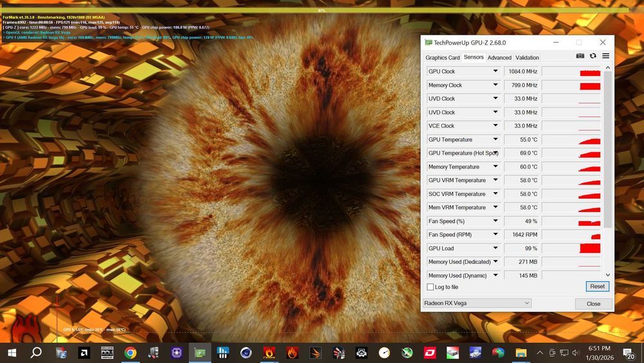Click the AMD Radeon Software taskbar icon
The image size is (644, 363).
[84, 353]
